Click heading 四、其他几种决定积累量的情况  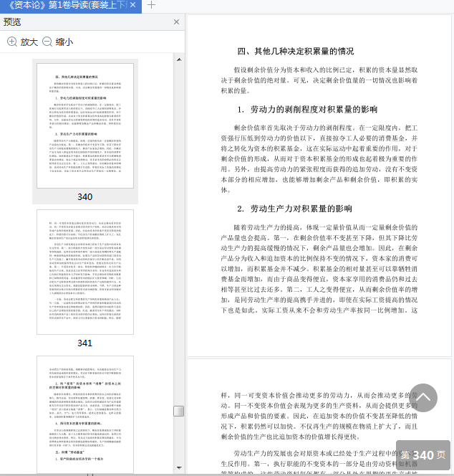(x=296, y=52)
